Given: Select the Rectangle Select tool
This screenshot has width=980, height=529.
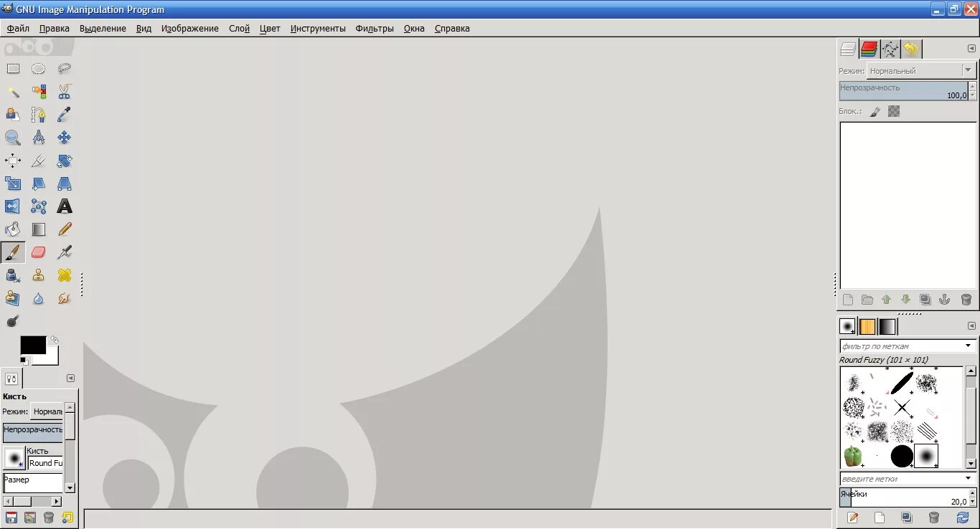Looking at the screenshot, I should (x=13, y=69).
